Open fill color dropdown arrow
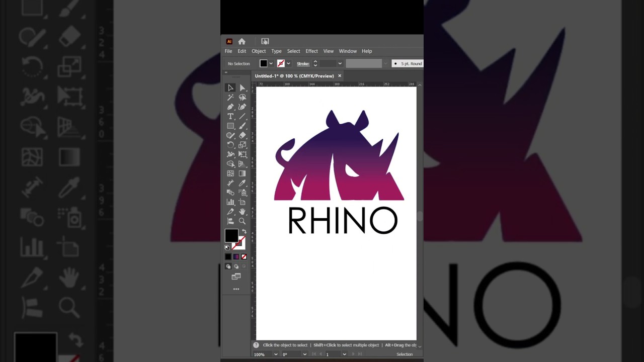 (x=271, y=63)
